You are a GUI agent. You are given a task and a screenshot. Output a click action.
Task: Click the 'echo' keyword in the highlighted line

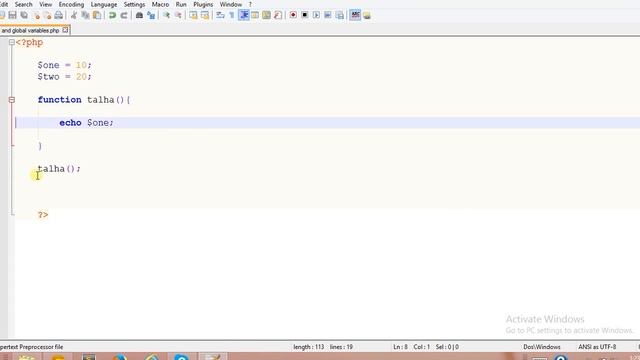click(x=70, y=122)
